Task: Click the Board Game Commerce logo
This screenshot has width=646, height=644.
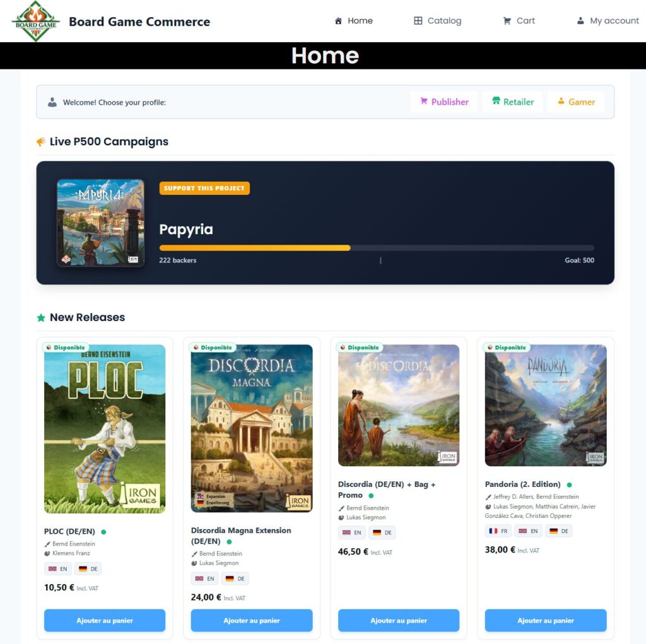Action: tap(36, 21)
